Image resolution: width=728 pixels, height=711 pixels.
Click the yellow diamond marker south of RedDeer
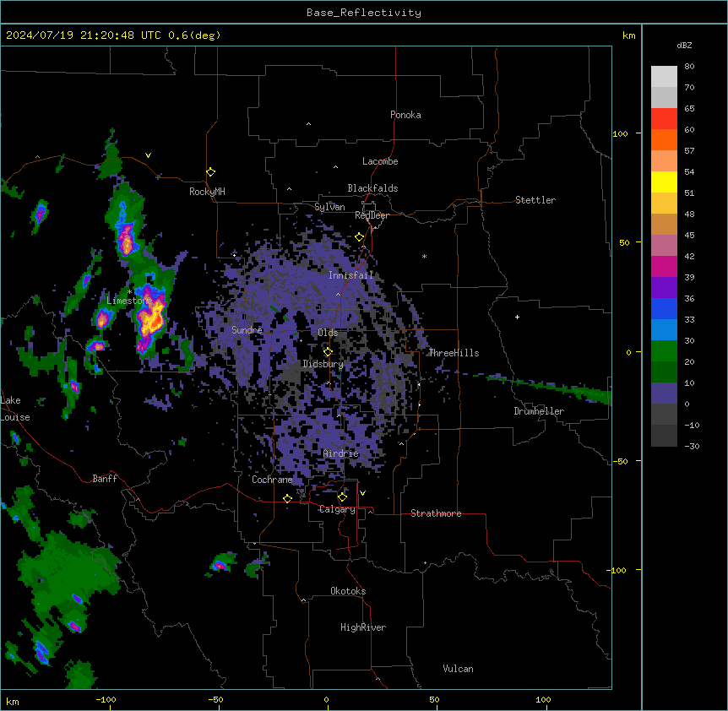pos(360,237)
